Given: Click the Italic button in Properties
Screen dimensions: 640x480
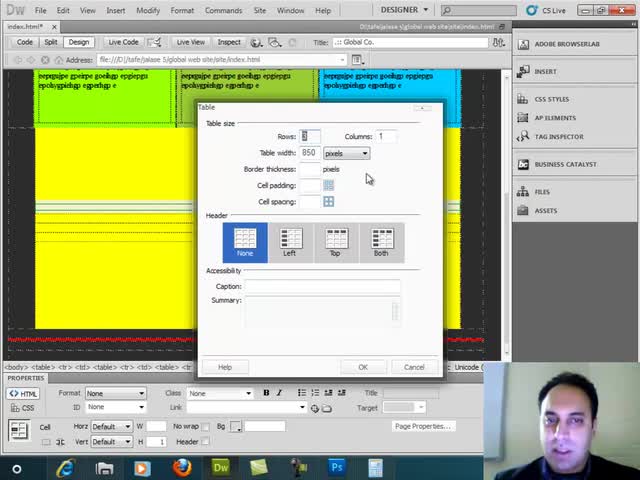Looking at the screenshot, I should tap(279, 393).
